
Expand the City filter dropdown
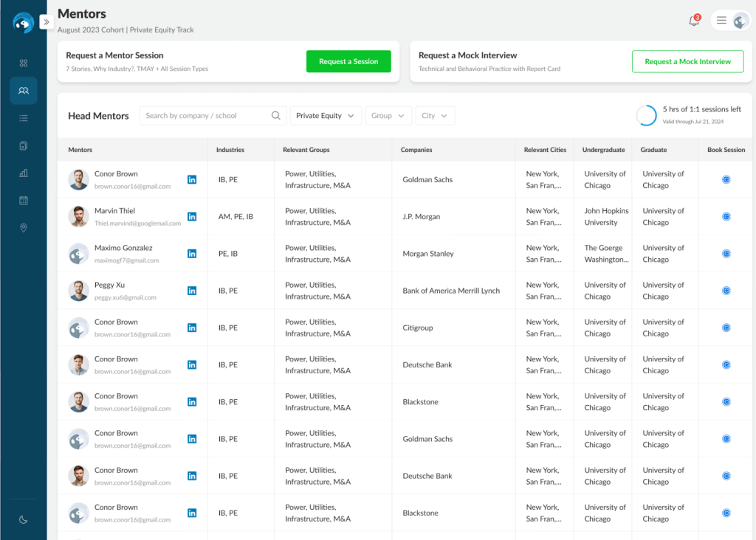tap(435, 116)
